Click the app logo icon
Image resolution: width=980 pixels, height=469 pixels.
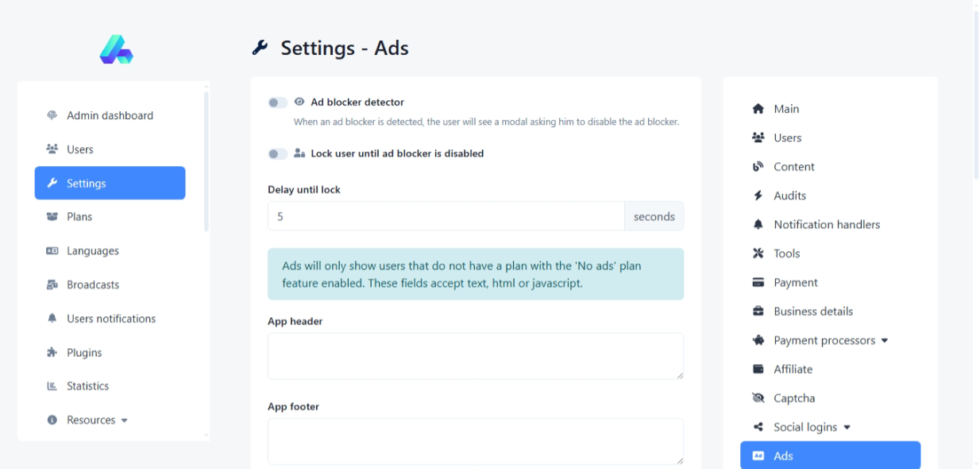pyautogui.click(x=116, y=49)
